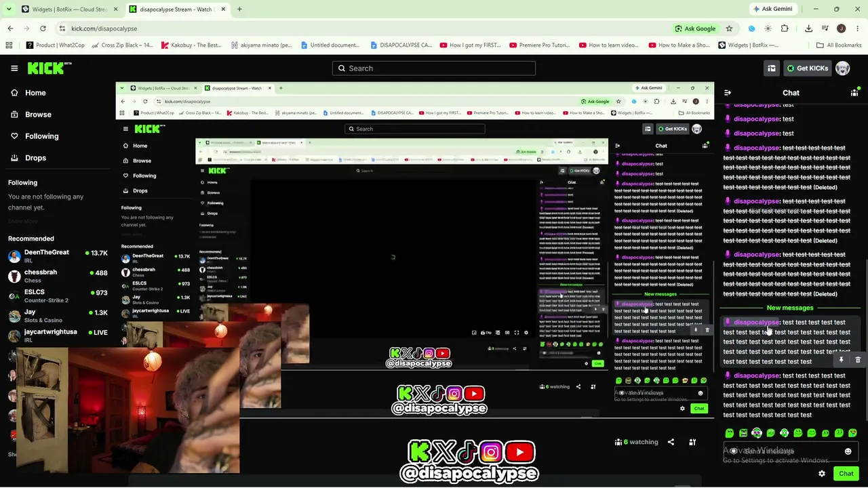
Task: Toggle the Kick sidebar hamburger menu
Action: click(14, 68)
